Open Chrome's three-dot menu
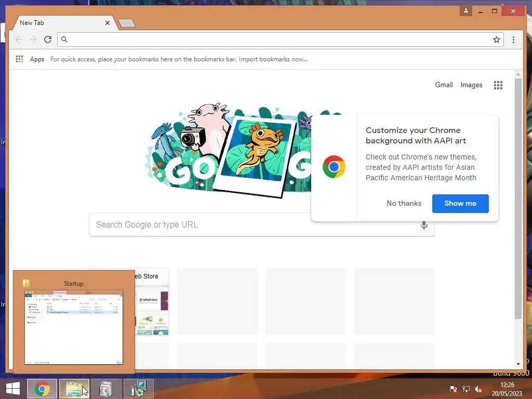This screenshot has height=399, width=532. tap(513, 39)
